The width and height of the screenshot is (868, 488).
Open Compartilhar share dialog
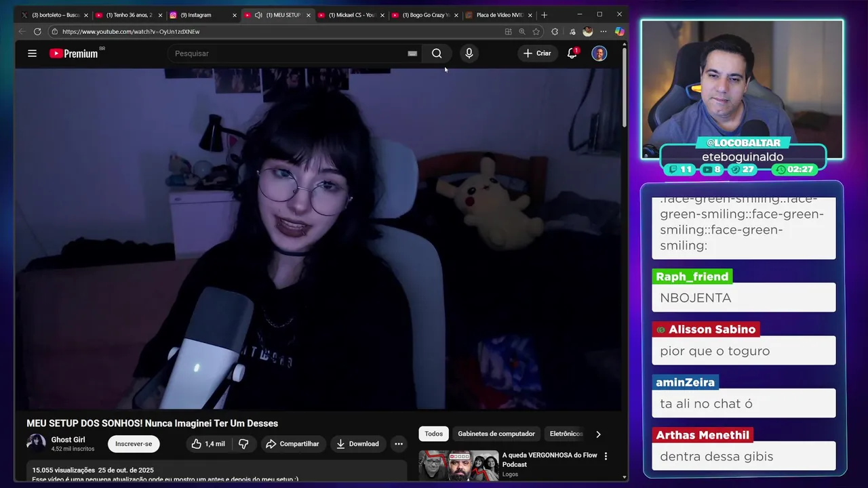[292, 444]
